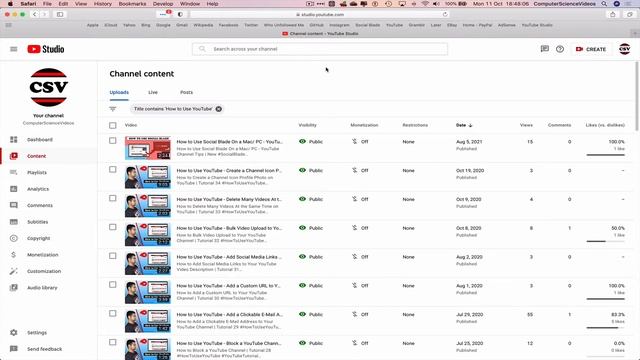Open the Safari Develop menu
The width and height of the screenshot is (640, 360).
(x=163, y=4)
